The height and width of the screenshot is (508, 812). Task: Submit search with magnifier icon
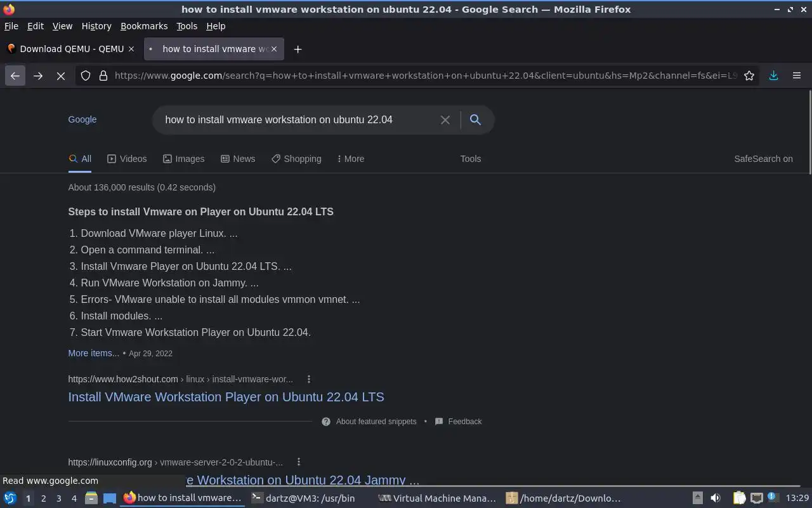475,120
